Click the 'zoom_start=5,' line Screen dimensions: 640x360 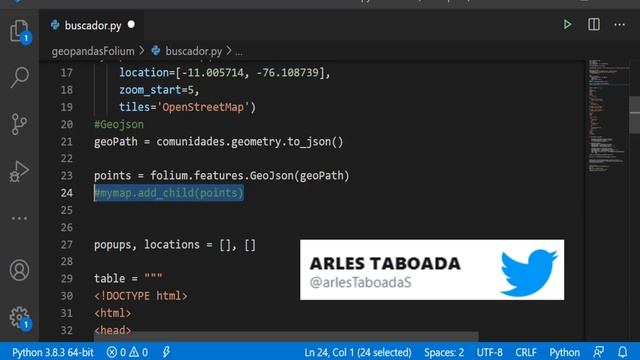pos(159,90)
